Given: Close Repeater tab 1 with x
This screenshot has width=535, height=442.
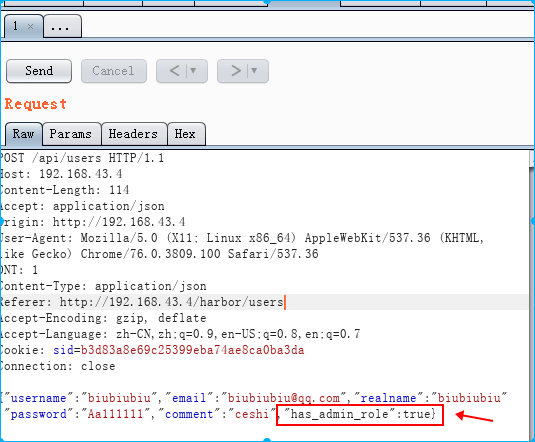Looking at the screenshot, I should [x=30, y=26].
